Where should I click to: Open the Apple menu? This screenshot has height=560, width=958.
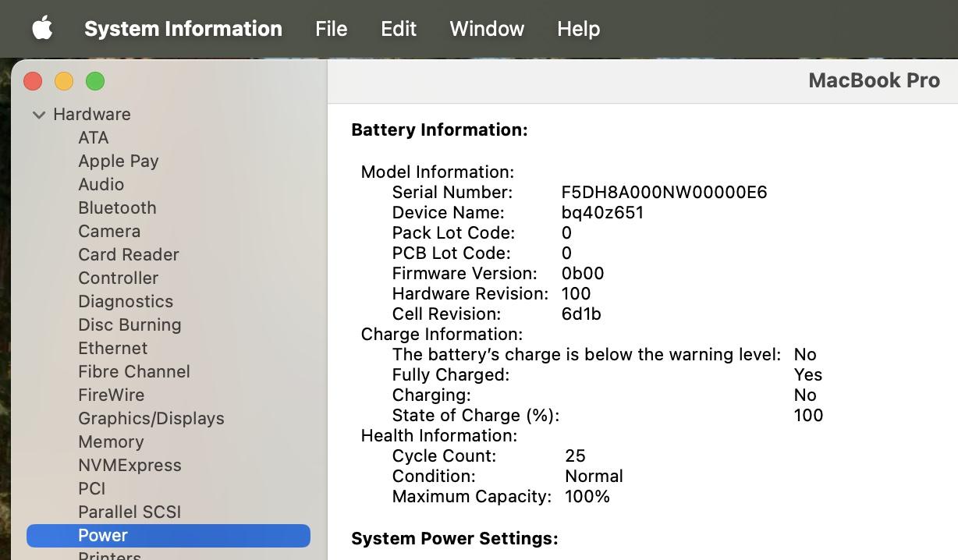tap(42, 29)
